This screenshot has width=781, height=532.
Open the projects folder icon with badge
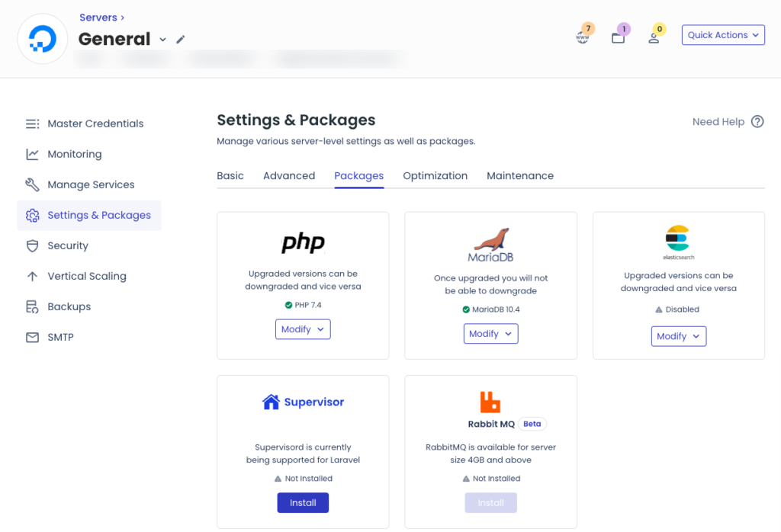[x=618, y=38]
